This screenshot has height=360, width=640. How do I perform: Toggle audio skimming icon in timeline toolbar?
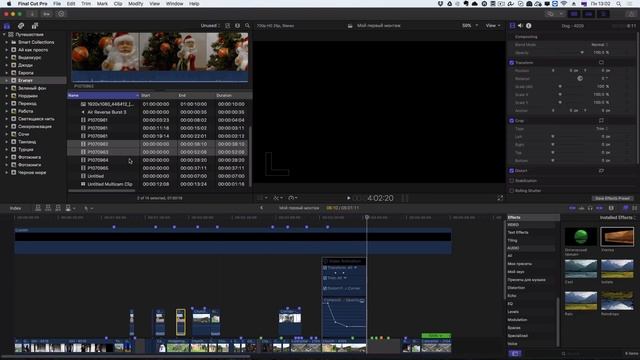click(x=582, y=208)
